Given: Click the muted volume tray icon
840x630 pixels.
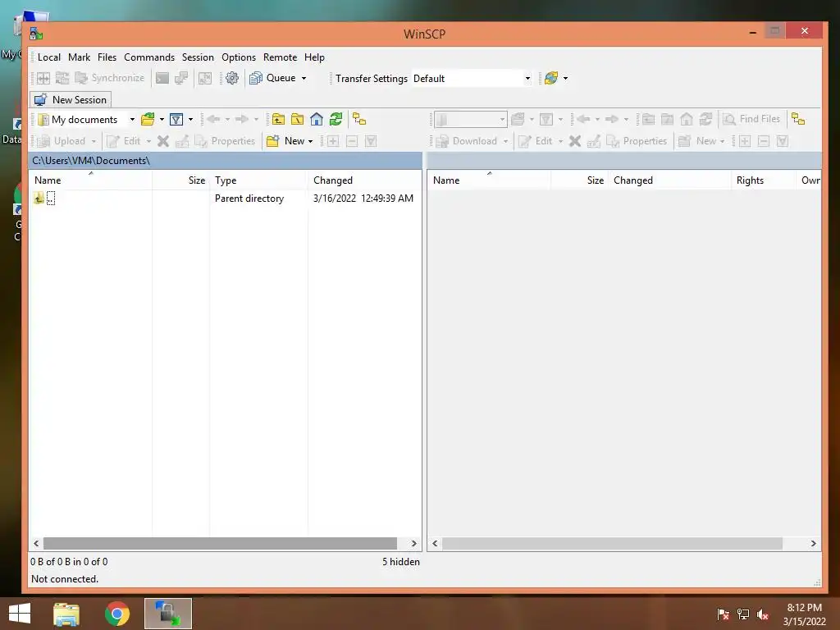Looking at the screenshot, I should pyautogui.click(x=763, y=614).
